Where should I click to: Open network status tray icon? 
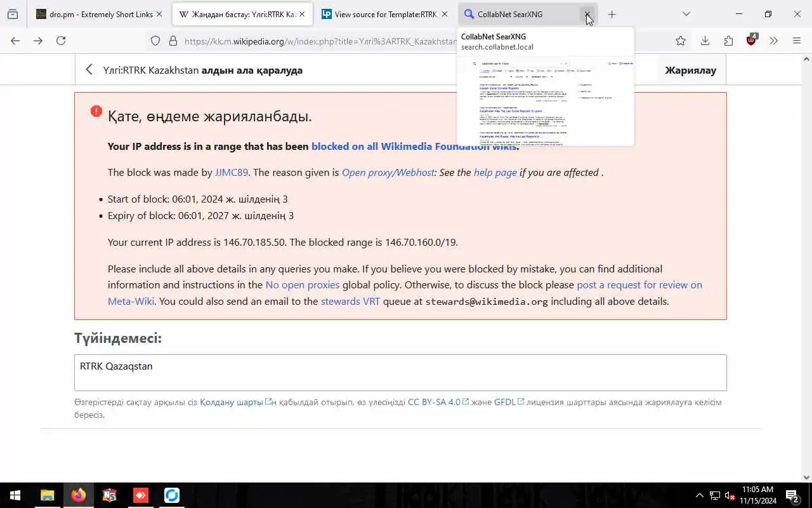715,495
